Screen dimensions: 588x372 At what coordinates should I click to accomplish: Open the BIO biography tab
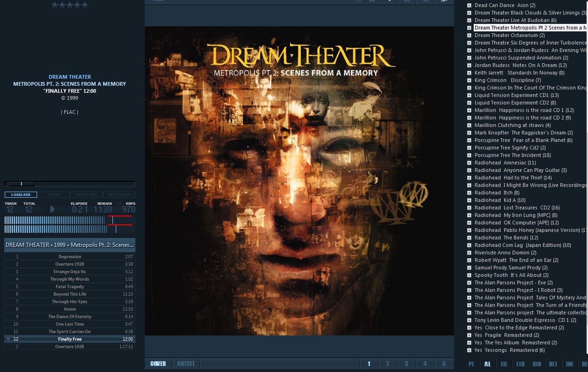(537, 364)
